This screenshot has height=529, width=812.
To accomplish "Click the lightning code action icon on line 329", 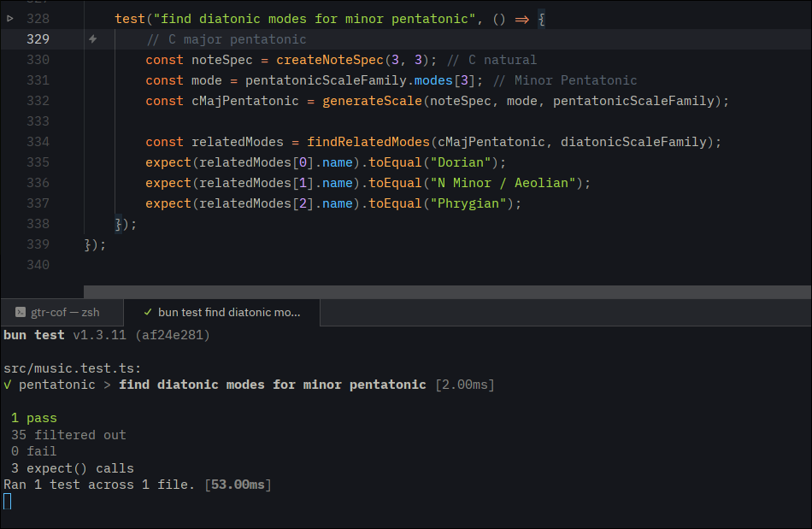I will [x=92, y=38].
